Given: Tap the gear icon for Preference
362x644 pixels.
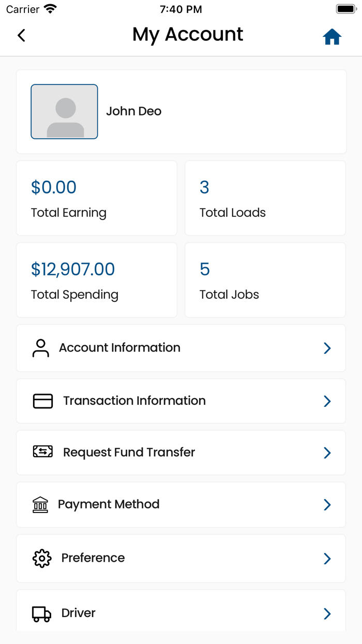Looking at the screenshot, I should click(x=42, y=558).
